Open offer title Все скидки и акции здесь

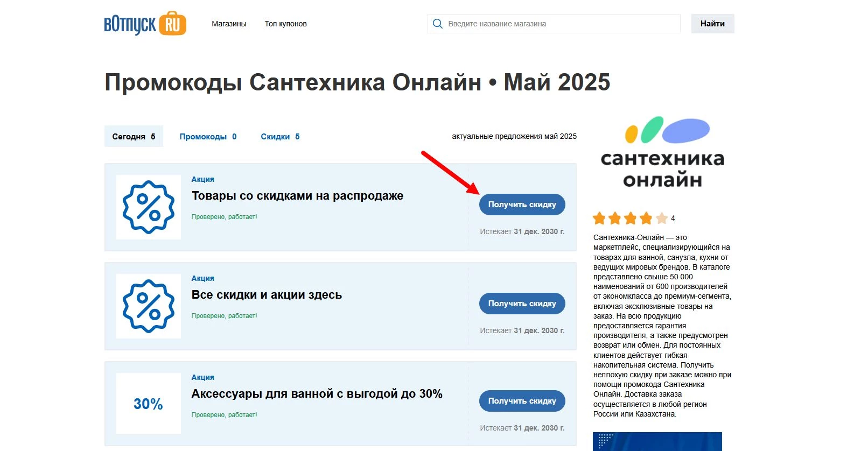click(267, 295)
